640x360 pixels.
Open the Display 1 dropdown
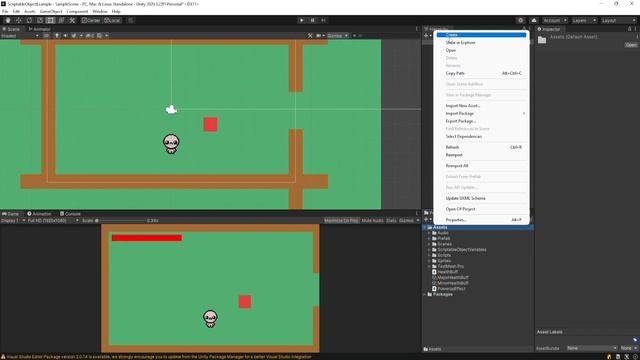click(x=13, y=220)
